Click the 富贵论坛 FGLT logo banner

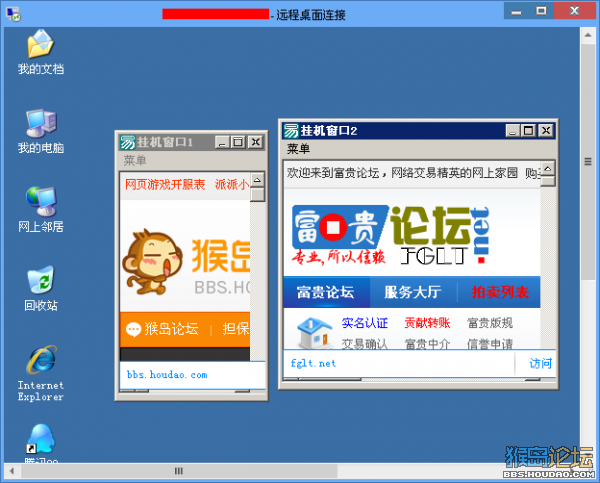(391, 235)
